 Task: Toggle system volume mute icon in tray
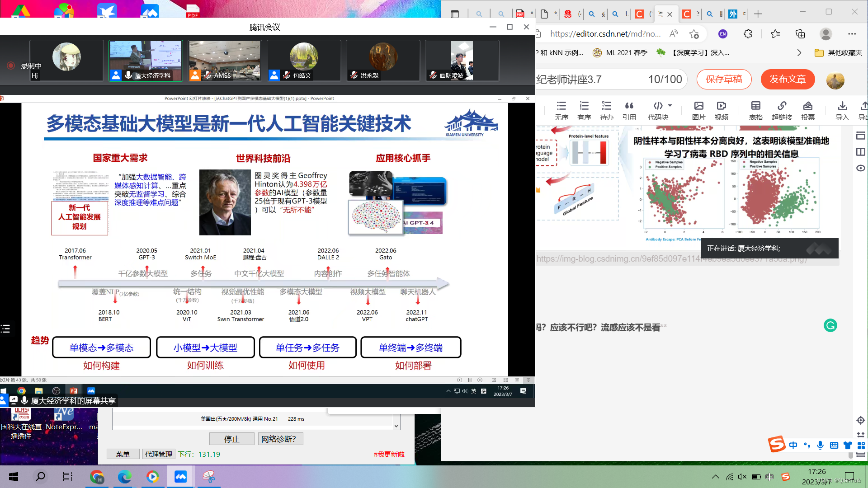coord(742,477)
